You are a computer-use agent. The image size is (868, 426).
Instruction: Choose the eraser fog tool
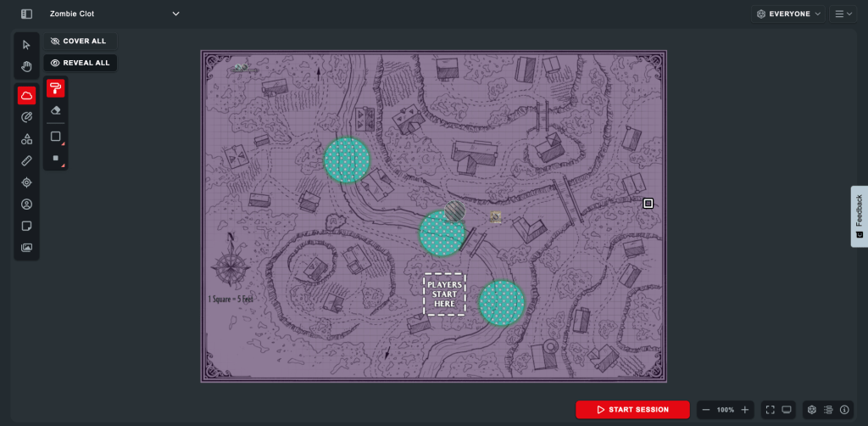pyautogui.click(x=56, y=110)
